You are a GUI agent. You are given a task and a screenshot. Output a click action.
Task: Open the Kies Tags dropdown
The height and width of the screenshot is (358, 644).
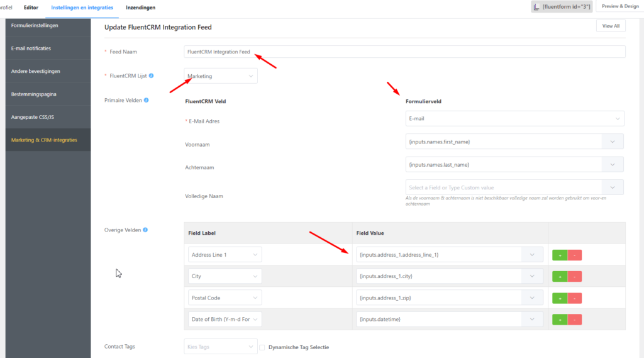tap(221, 347)
